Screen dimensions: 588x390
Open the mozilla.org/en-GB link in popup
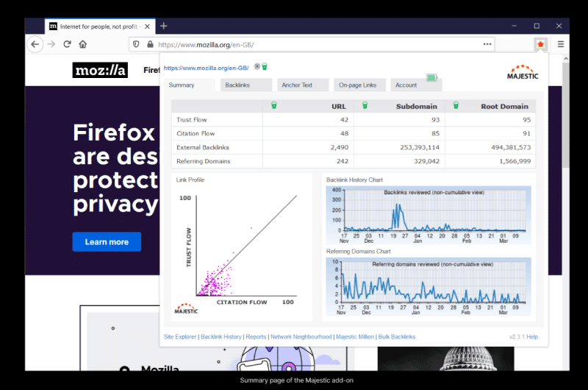click(207, 68)
